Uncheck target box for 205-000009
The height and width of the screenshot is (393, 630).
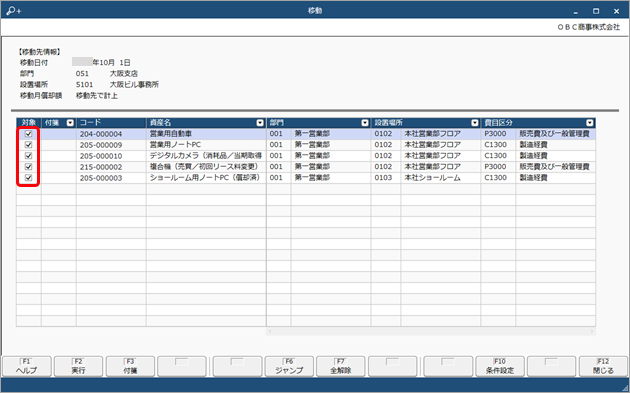pyautogui.click(x=29, y=145)
